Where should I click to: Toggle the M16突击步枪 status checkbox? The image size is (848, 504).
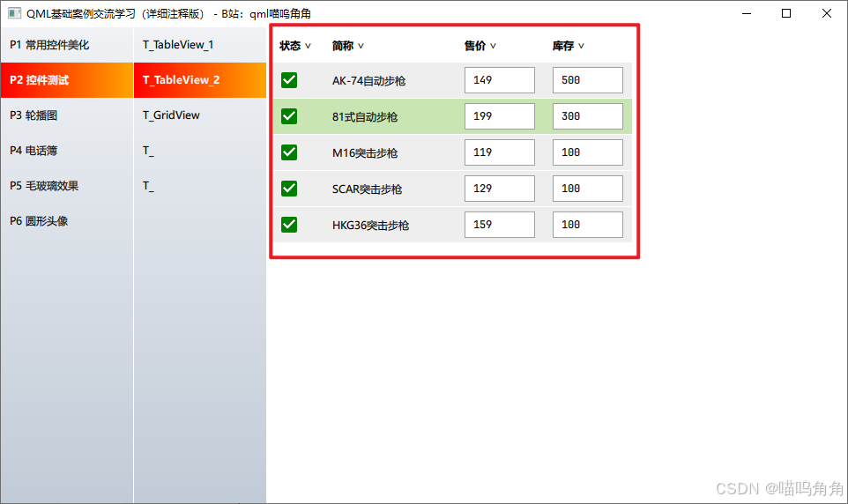pyautogui.click(x=289, y=152)
